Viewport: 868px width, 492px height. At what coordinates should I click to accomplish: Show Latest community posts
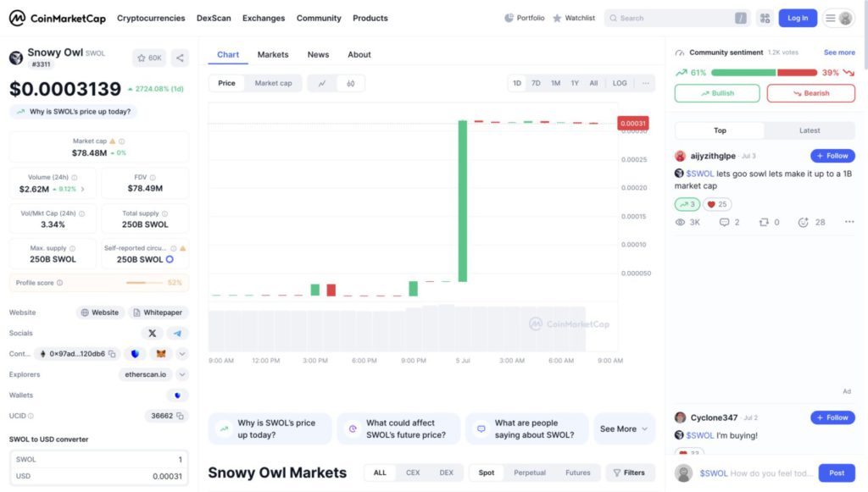coord(810,130)
